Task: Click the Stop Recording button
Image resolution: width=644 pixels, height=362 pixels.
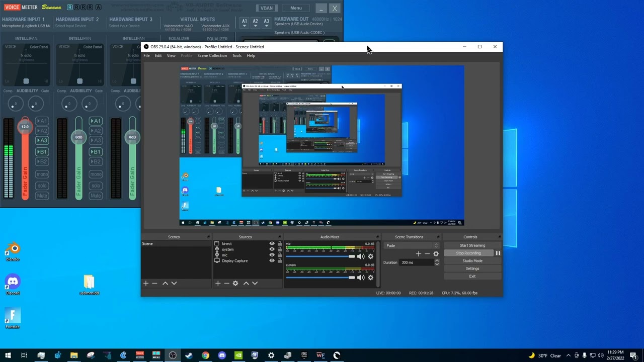Action: pyautogui.click(x=468, y=253)
